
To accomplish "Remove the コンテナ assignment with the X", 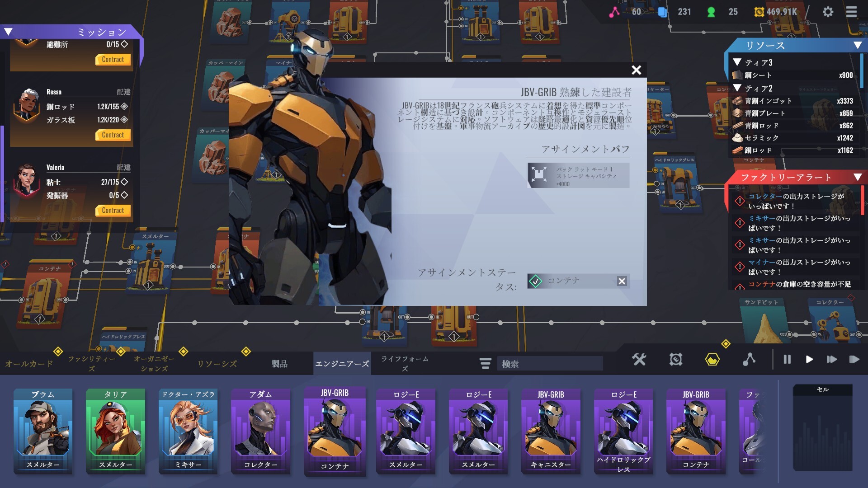I will pyautogui.click(x=622, y=281).
